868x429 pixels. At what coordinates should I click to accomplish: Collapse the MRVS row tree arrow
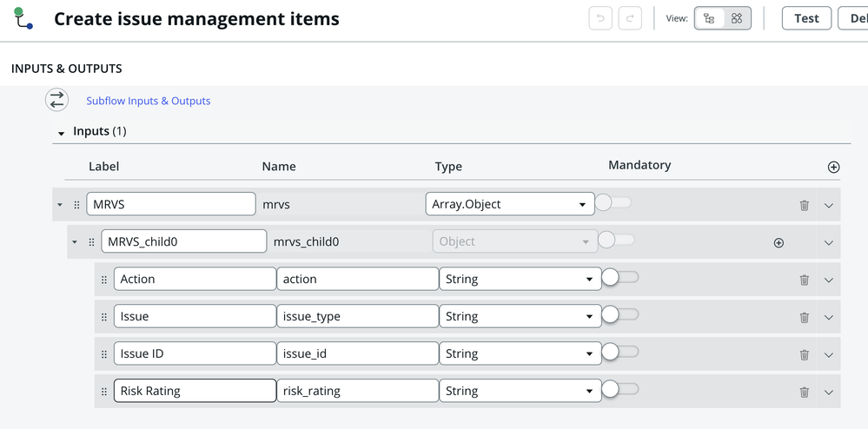click(60, 205)
